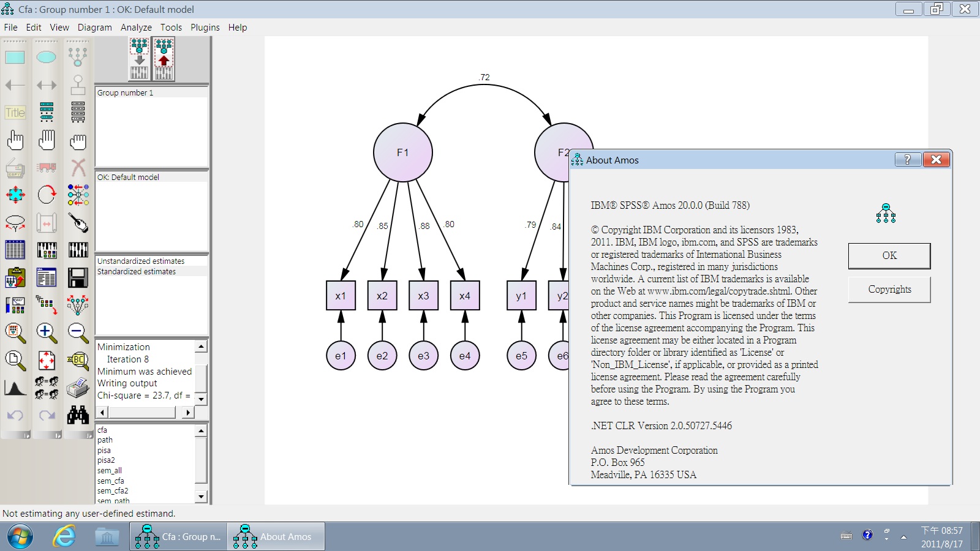Switch to the Cfa : Group n... taskbar window
Screen dimensions: 980x551
pos(178,537)
